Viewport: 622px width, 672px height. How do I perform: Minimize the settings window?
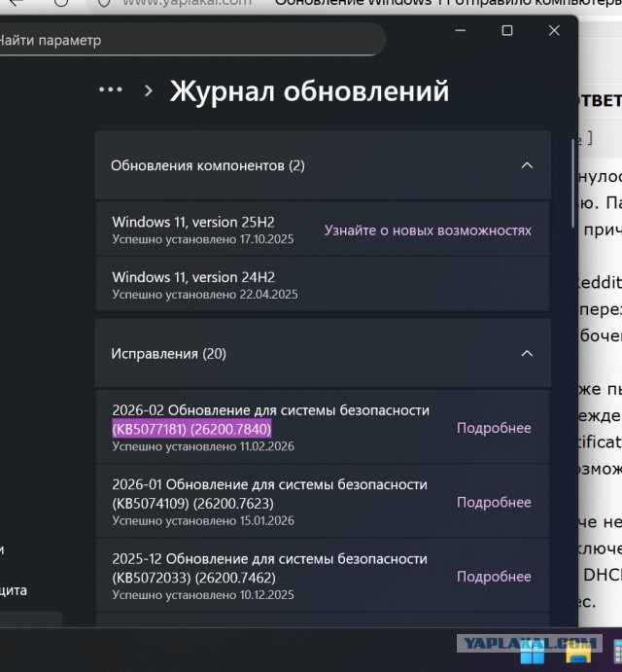(461, 30)
